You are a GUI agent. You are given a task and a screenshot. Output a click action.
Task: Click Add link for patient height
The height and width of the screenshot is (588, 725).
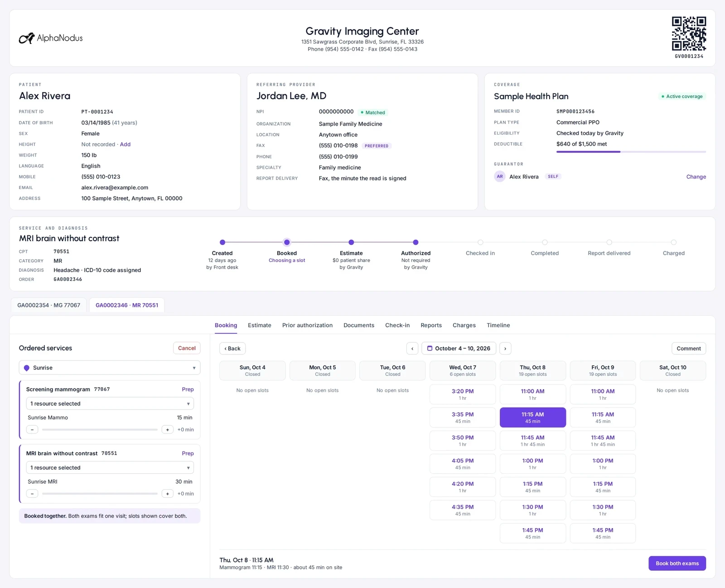[x=125, y=144]
